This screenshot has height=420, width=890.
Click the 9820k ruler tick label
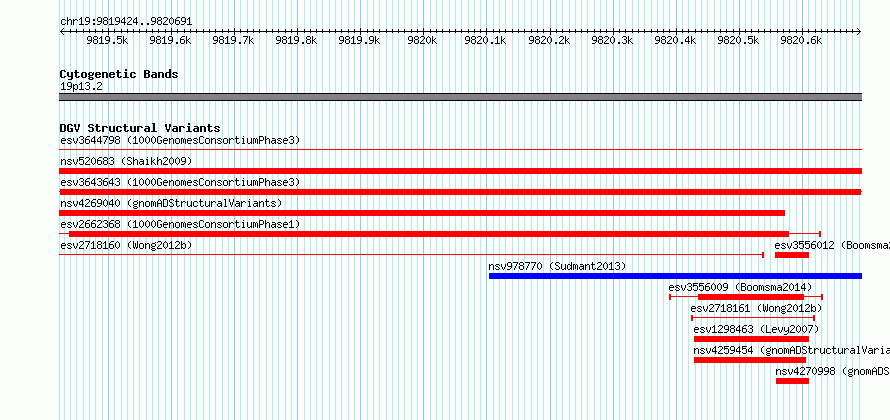422,40
